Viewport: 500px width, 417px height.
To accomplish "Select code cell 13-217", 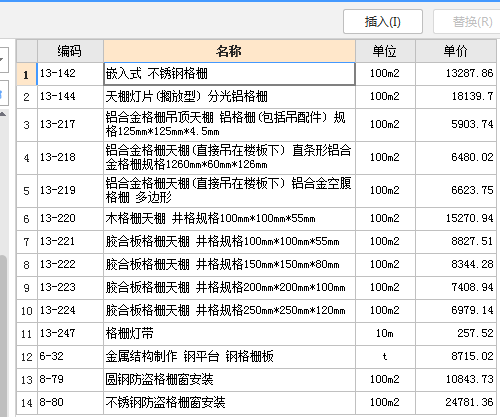I will pos(70,125).
